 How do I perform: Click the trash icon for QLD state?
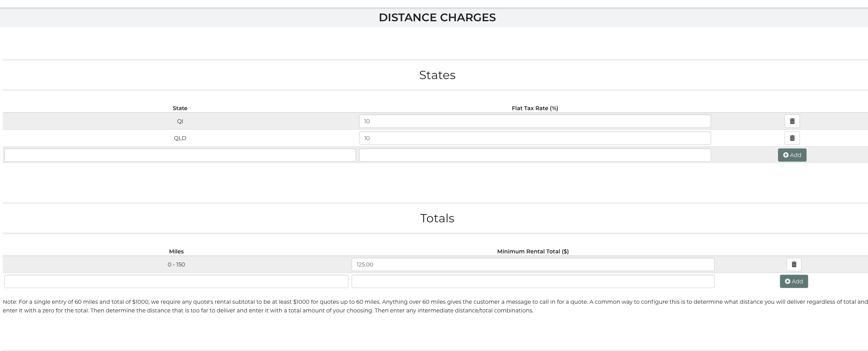point(792,138)
